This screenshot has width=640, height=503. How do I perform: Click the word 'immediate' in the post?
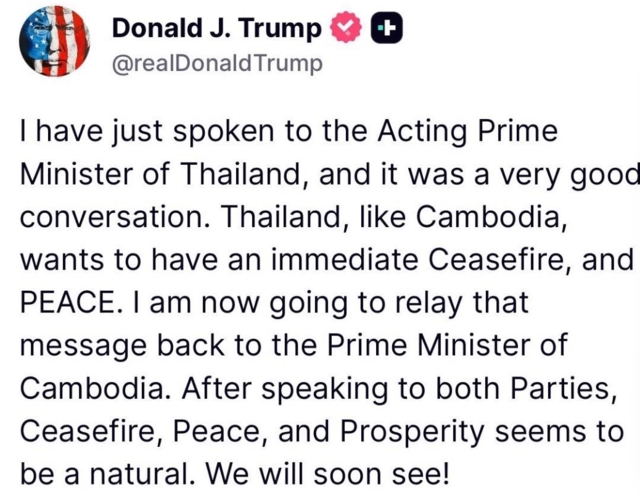[x=343, y=260]
